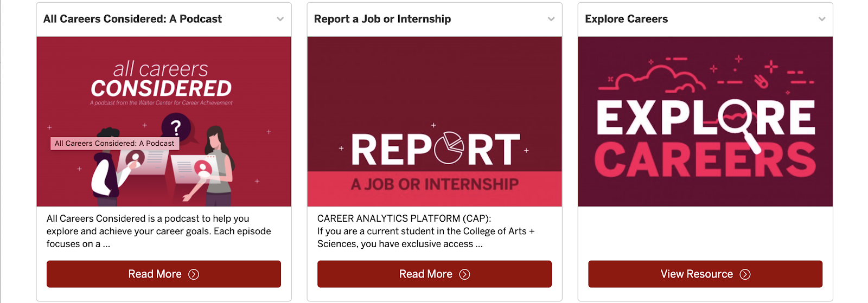Click the arrow icon in the podcast Read More button

click(x=194, y=274)
